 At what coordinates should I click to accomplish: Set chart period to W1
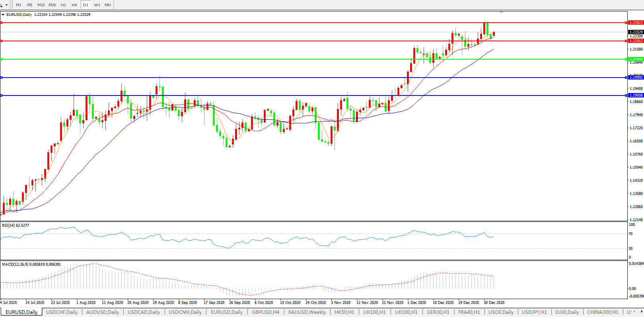[x=97, y=5]
